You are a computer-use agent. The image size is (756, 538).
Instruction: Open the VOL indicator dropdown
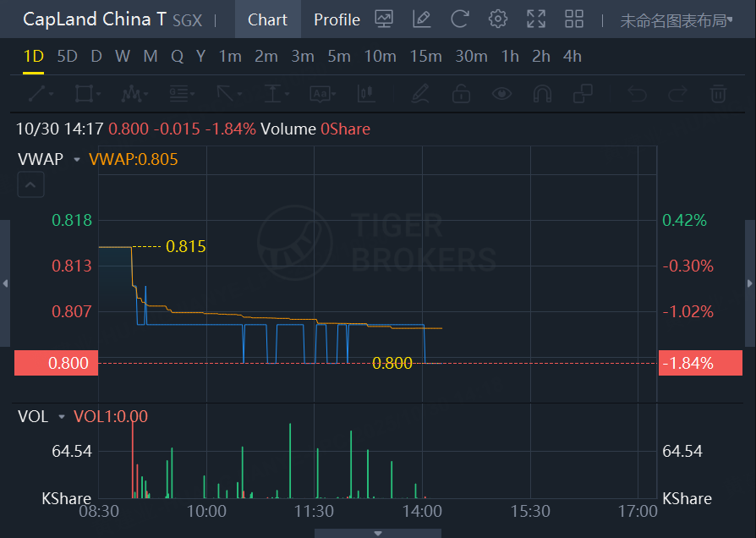coord(61,416)
